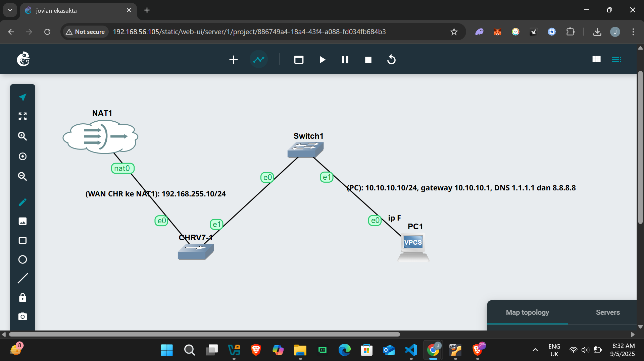The height and width of the screenshot is (361, 644).
Task: Go back in browser history
Action: click(11, 32)
